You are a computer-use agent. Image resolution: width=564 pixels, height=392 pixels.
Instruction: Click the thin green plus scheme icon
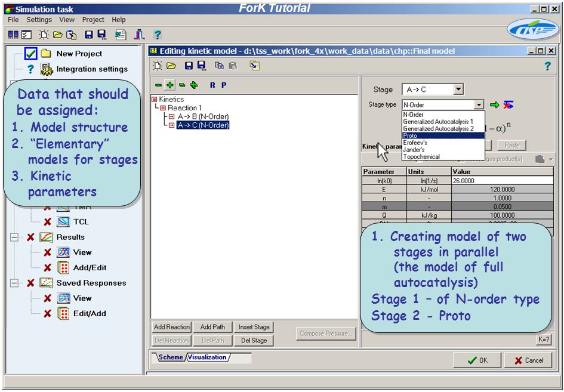pyautogui.click(x=169, y=85)
